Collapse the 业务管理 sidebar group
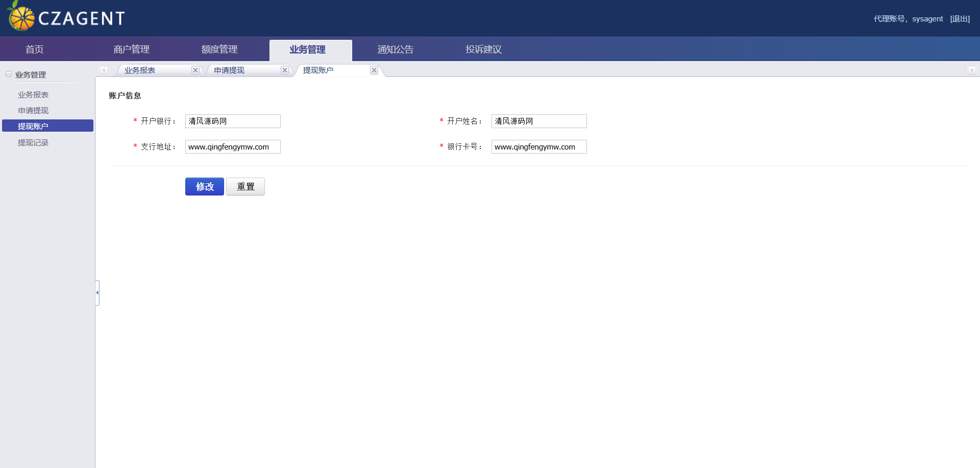 [9, 75]
